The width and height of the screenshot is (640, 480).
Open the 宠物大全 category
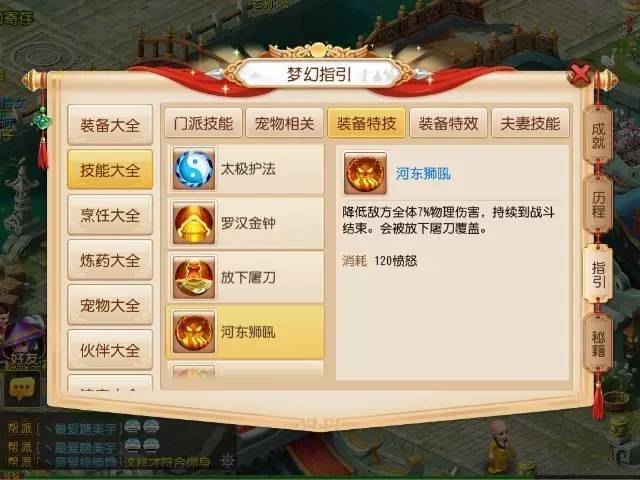[110, 305]
